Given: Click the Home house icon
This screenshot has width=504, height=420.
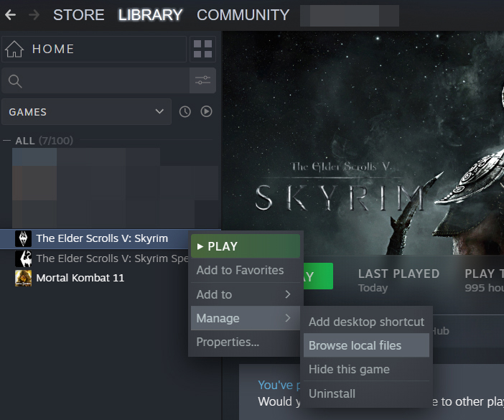Looking at the screenshot, I should (x=14, y=49).
